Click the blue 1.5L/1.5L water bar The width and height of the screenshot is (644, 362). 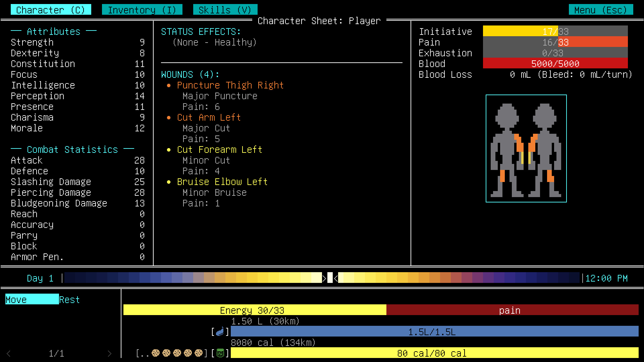point(435,331)
